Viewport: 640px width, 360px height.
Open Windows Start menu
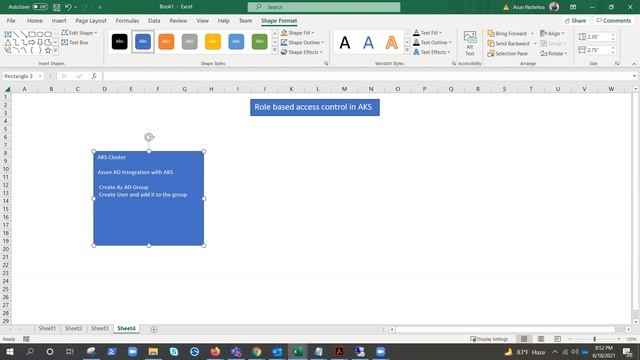tap(10, 351)
